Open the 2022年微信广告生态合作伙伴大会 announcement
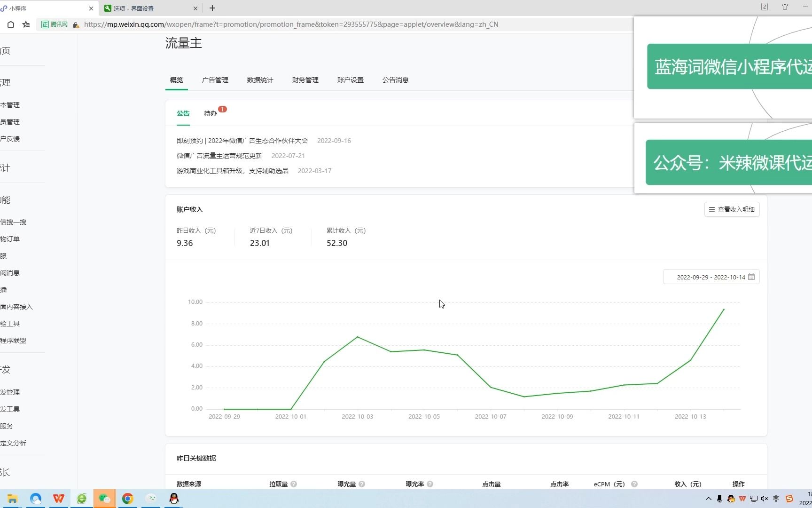812x508 pixels. tap(242, 141)
